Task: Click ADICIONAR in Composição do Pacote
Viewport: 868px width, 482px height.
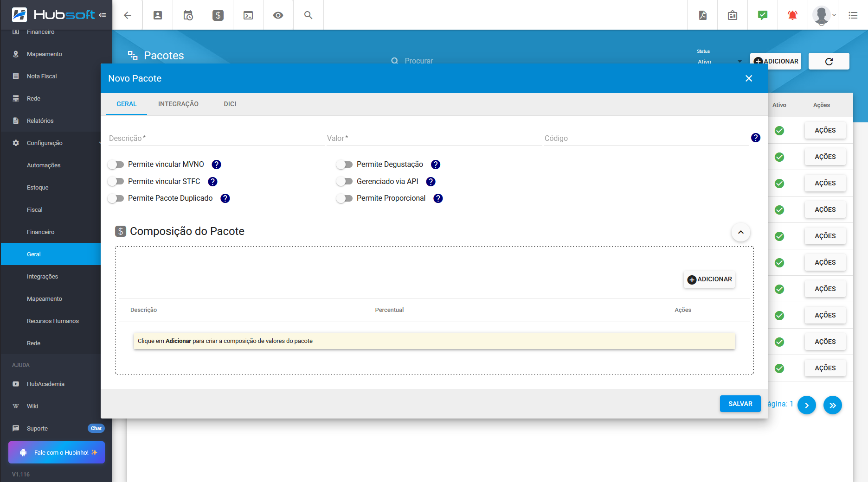Action: point(709,279)
